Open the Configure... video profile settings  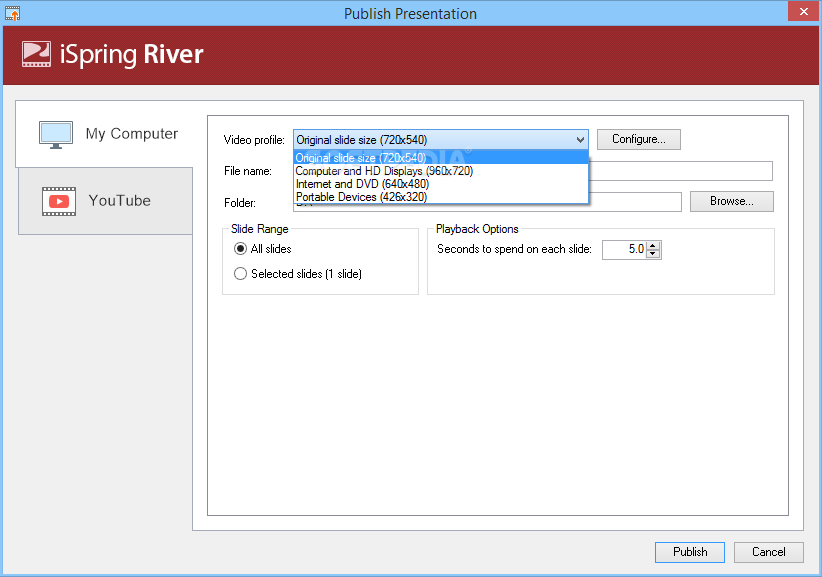pyautogui.click(x=639, y=139)
